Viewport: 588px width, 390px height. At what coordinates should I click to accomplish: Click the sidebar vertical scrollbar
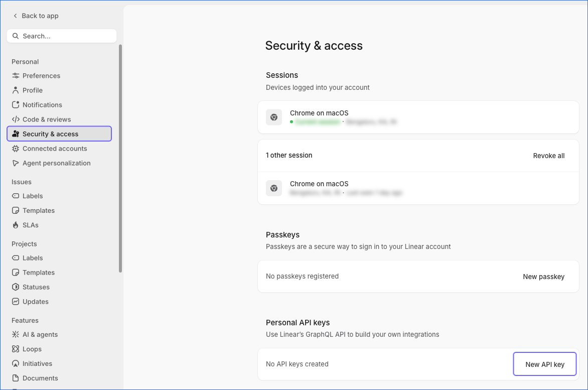coord(120,158)
